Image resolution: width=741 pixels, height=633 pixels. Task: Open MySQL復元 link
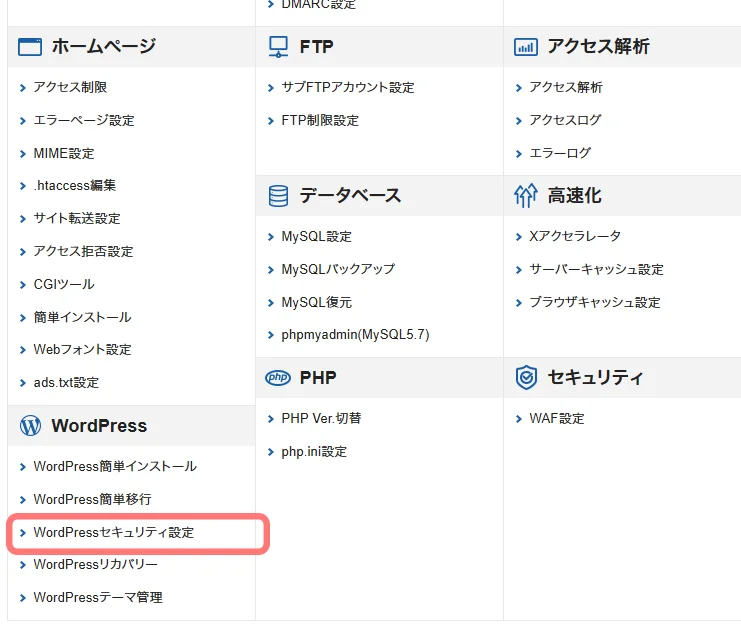pos(316,303)
